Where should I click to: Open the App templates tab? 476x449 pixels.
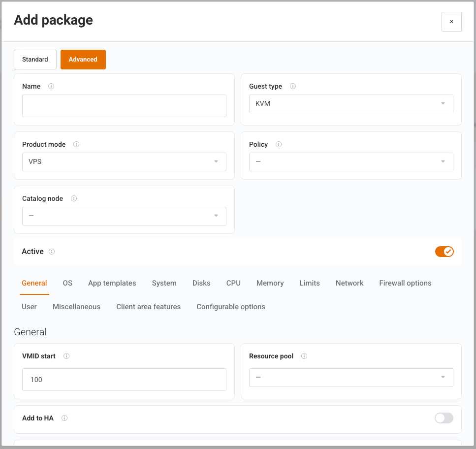click(x=112, y=283)
